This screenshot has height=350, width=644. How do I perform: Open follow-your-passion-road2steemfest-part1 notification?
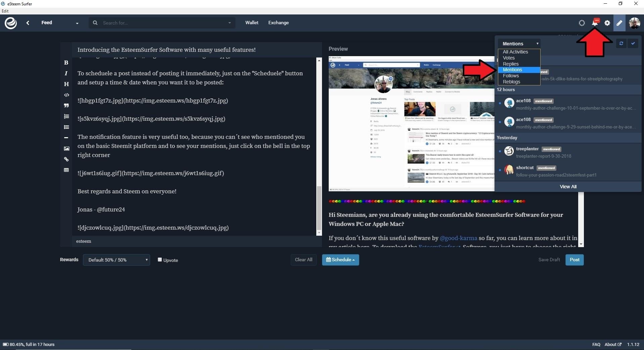(556, 175)
